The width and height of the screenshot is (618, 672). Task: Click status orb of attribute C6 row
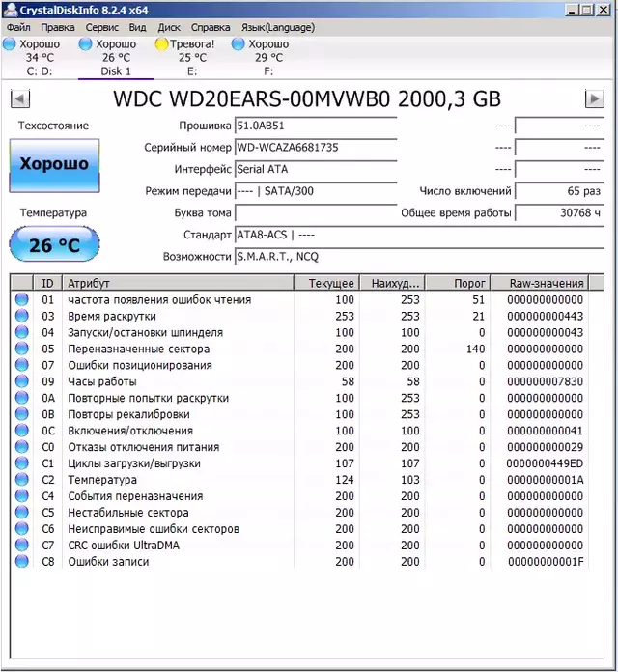tap(22, 528)
